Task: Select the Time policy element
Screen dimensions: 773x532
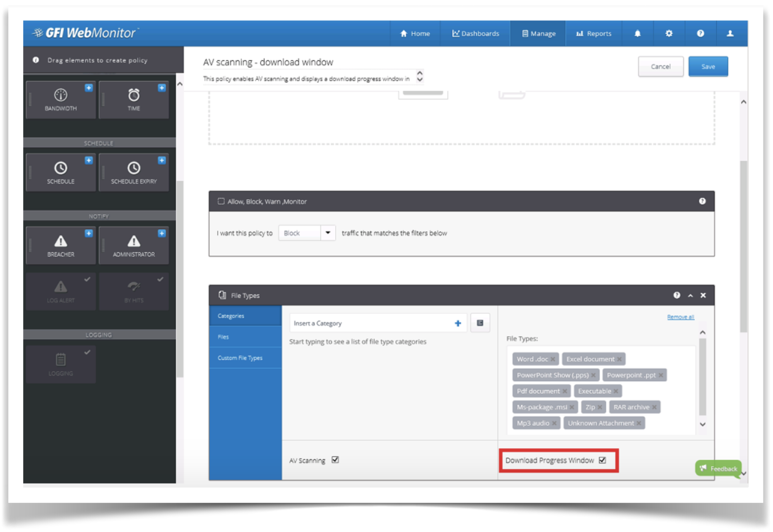Action: click(x=134, y=100)
